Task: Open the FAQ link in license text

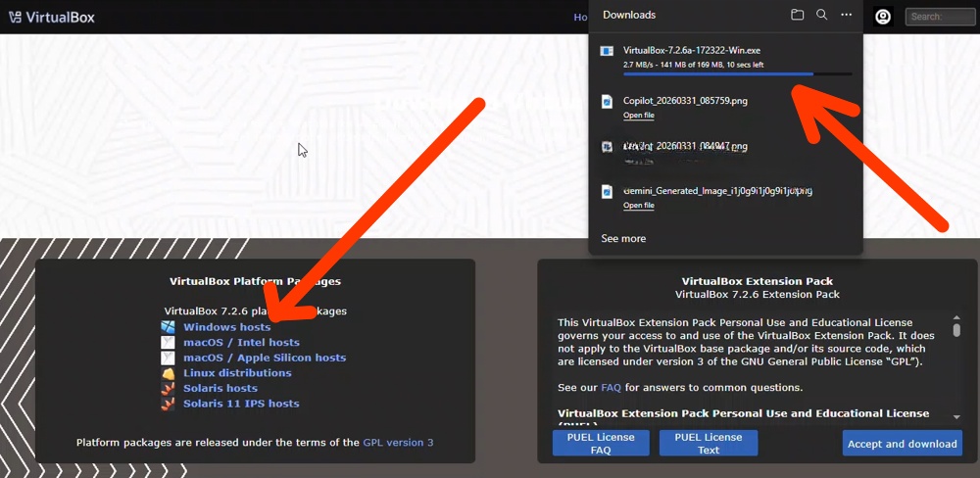Action: 611,388
